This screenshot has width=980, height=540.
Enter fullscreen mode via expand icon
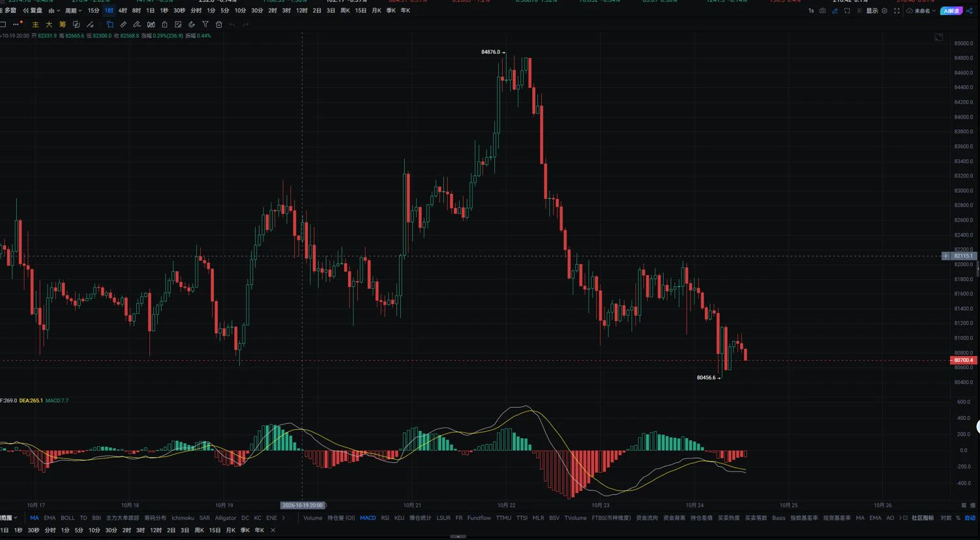click(897, 10)
